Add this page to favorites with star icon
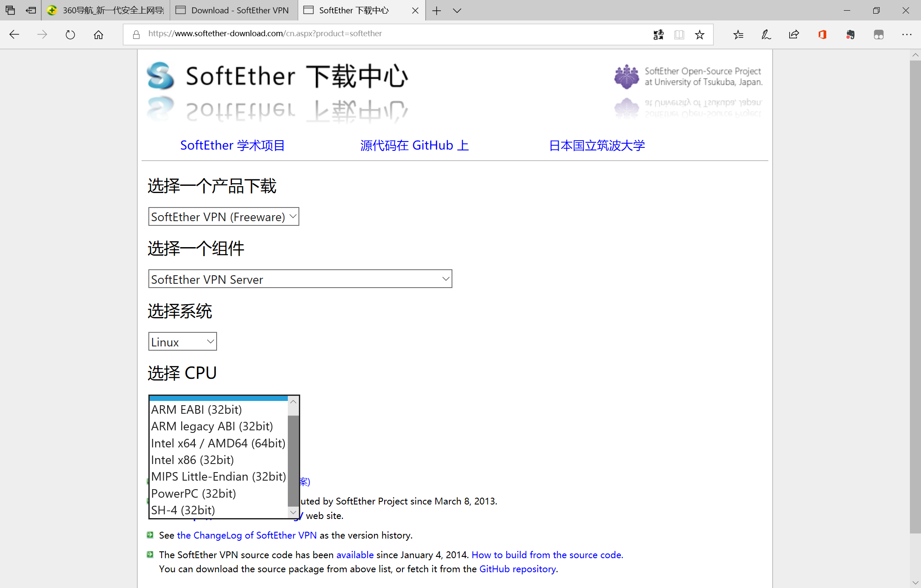 coord(700,35)
